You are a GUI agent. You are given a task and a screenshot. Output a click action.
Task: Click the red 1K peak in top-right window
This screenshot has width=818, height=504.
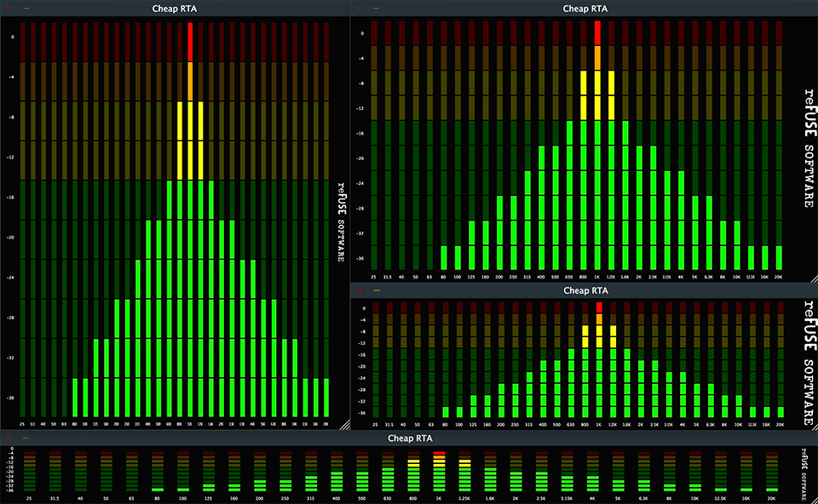point(598,33)
